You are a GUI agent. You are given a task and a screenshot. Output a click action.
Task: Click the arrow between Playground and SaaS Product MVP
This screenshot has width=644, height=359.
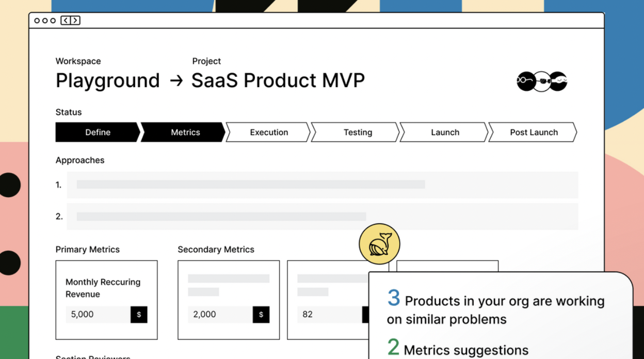[x=176, y=80]
